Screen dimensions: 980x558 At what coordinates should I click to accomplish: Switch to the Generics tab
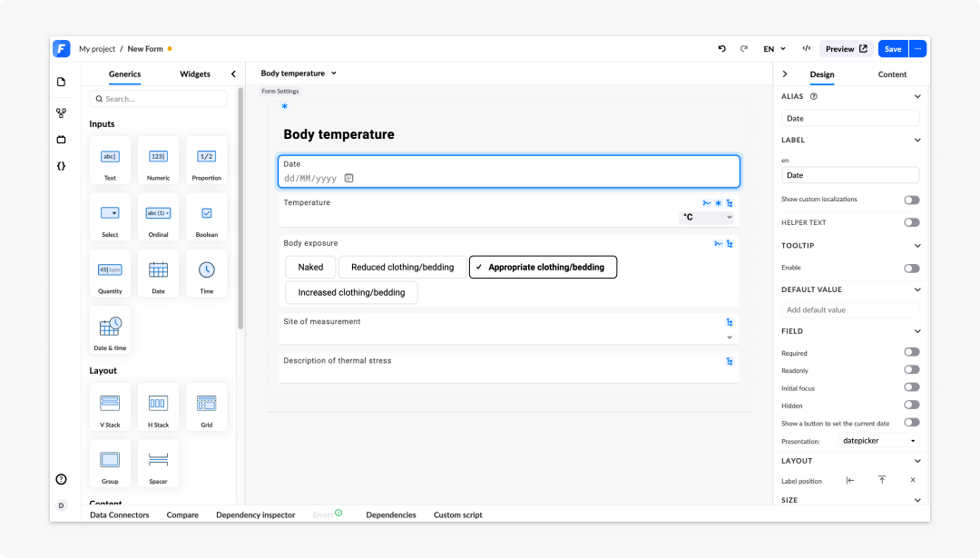(124, 73)
